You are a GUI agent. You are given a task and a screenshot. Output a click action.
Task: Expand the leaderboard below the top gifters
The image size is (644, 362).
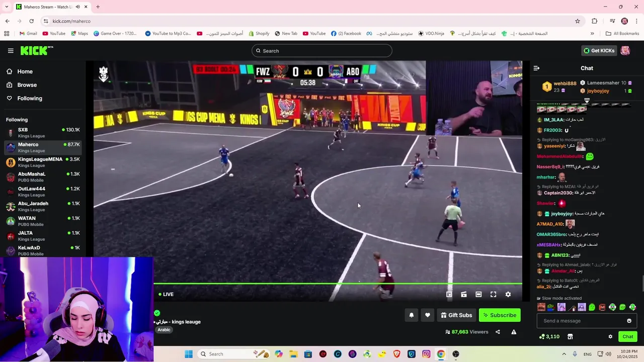pyautogui.click(x=587, y=101)
